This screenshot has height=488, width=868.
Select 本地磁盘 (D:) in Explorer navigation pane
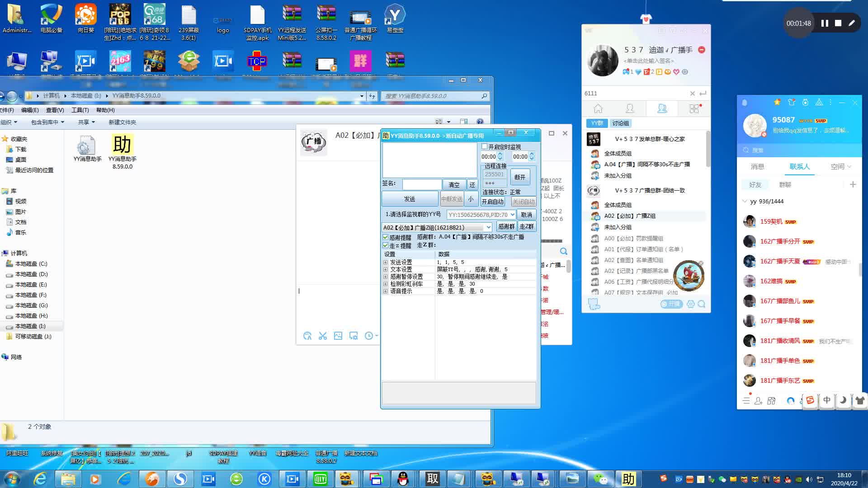[x=31, y=274]
